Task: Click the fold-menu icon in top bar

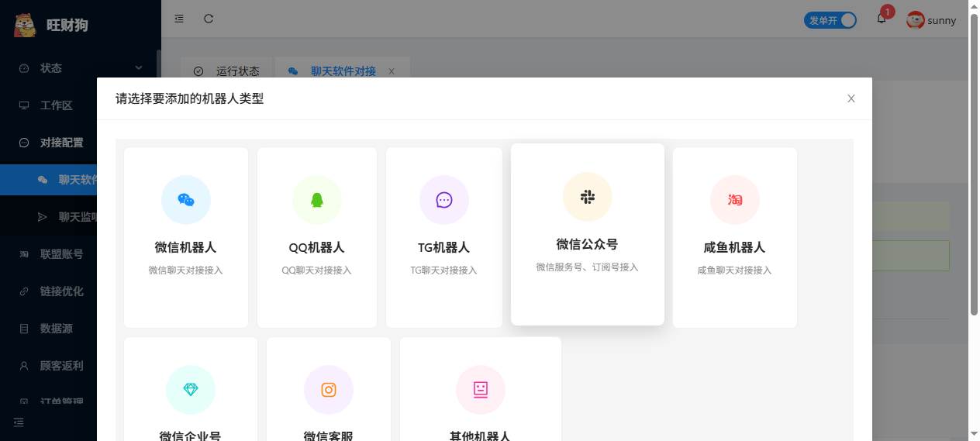Action: pyautogui.click(x=179, y=19)
